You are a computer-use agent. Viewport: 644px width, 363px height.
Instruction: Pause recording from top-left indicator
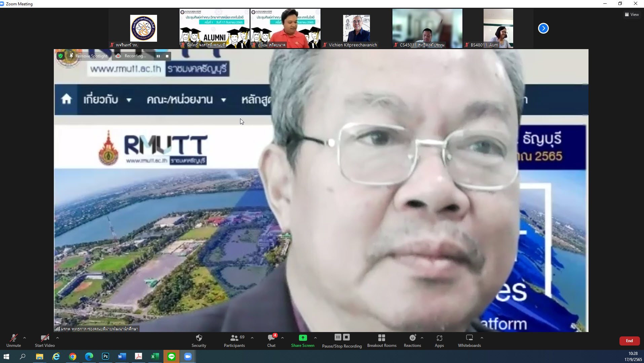pyautogui.click(x=158, y=56)
